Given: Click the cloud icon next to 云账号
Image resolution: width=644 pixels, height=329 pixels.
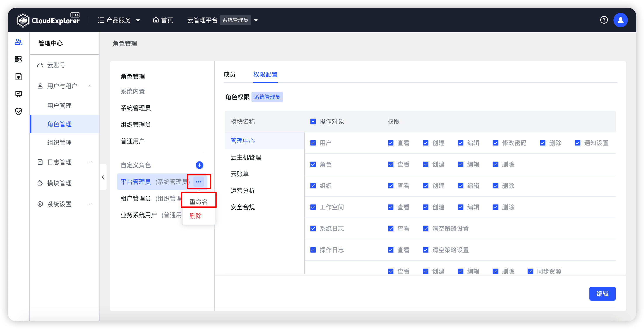Looking at the screenshot, I should coord(40,65).
